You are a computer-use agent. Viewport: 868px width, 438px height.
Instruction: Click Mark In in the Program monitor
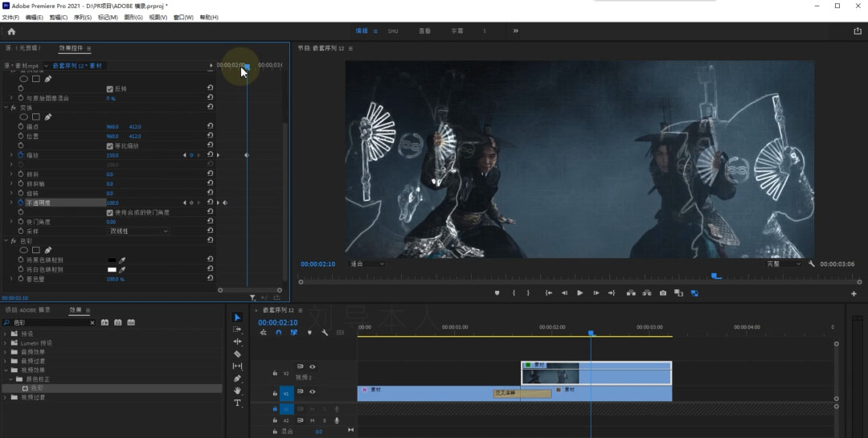point(514,293)
